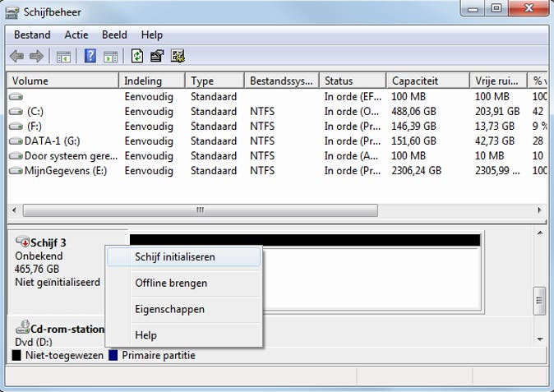The width and height of the screenshot is (554, 392).
Task: Sort by the Indeling column header
Action: (x=152, y=81)
